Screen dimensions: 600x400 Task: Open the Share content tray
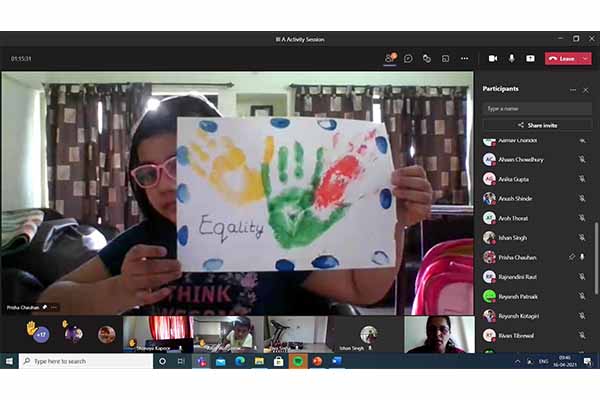tap(530, 58)
